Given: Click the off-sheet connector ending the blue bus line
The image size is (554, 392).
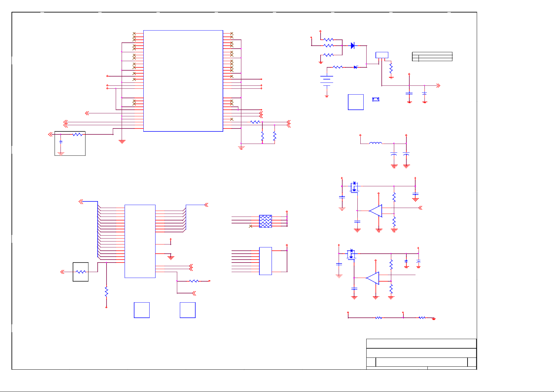Looking at the screenshot, I should (x=81, y=202).
